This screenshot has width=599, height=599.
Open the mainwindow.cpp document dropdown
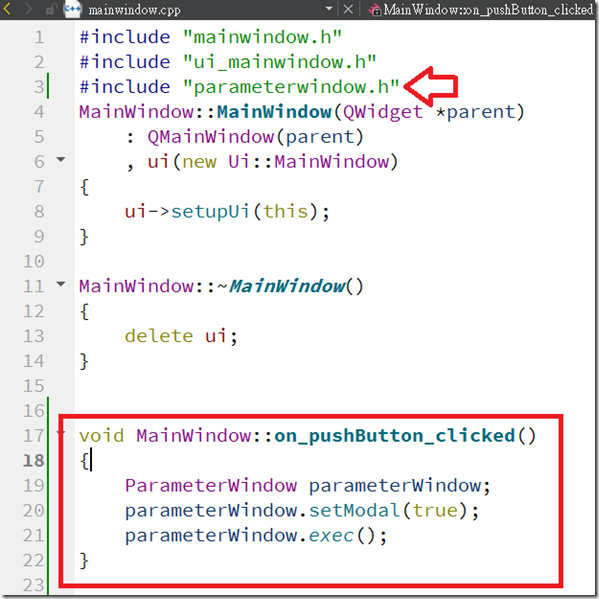[329, 8]
